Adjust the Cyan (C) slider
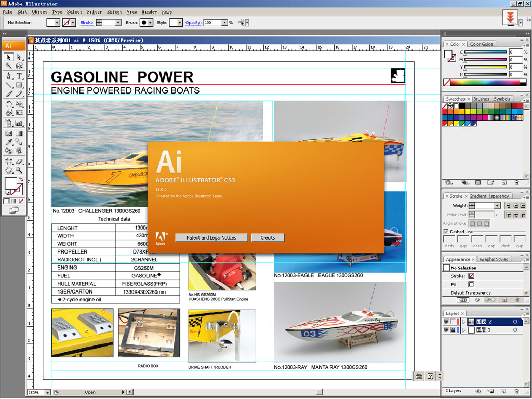This screenshot has height=399, width=532. point(486,52)
